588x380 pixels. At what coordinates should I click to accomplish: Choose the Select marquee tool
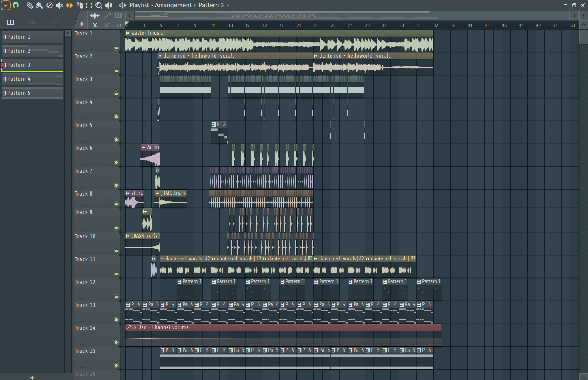[89, 5]
